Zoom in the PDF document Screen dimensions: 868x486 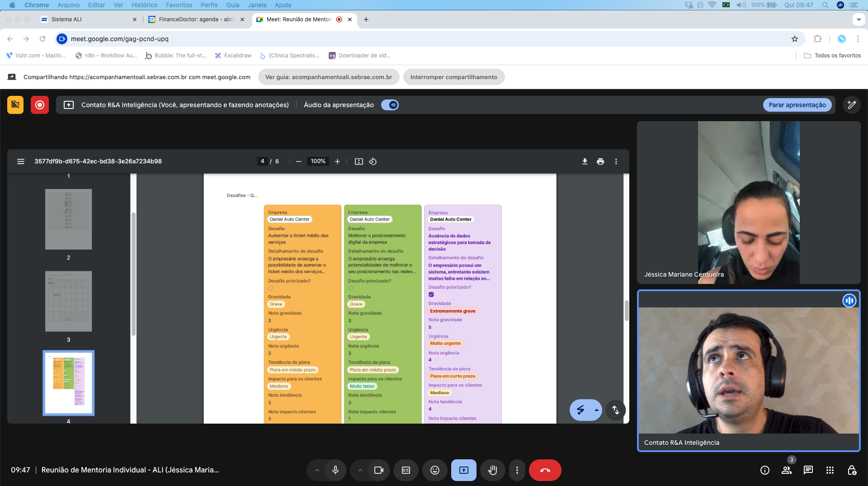337,161
